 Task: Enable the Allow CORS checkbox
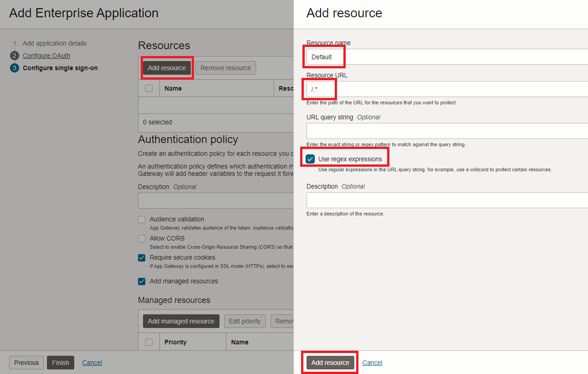[x=142, y=238]
